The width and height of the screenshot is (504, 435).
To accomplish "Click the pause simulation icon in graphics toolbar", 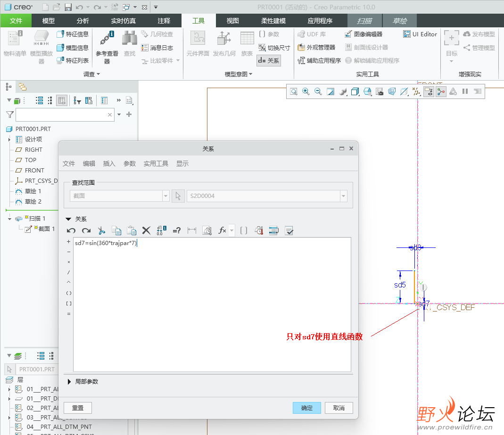I will pos(465,91).
